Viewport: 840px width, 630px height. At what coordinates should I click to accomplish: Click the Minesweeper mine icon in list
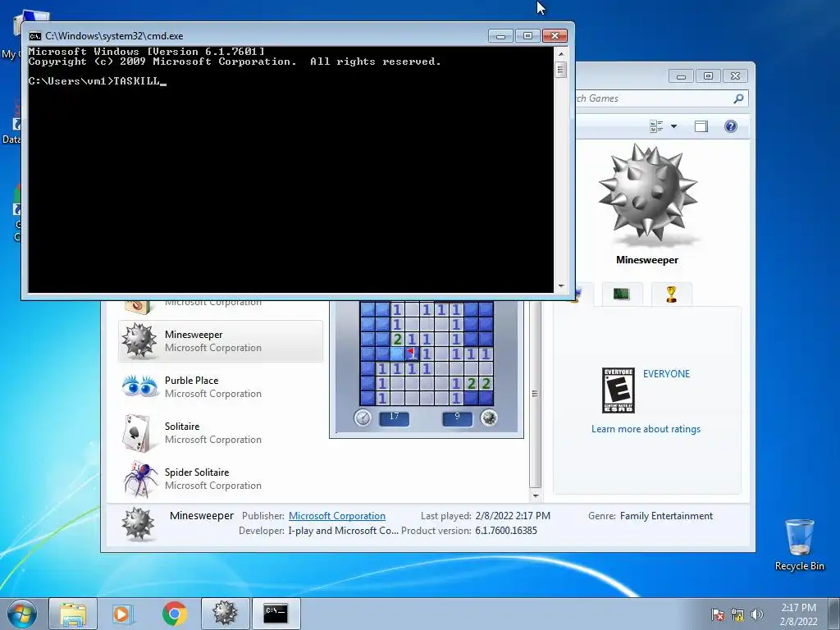click(139, 341)
